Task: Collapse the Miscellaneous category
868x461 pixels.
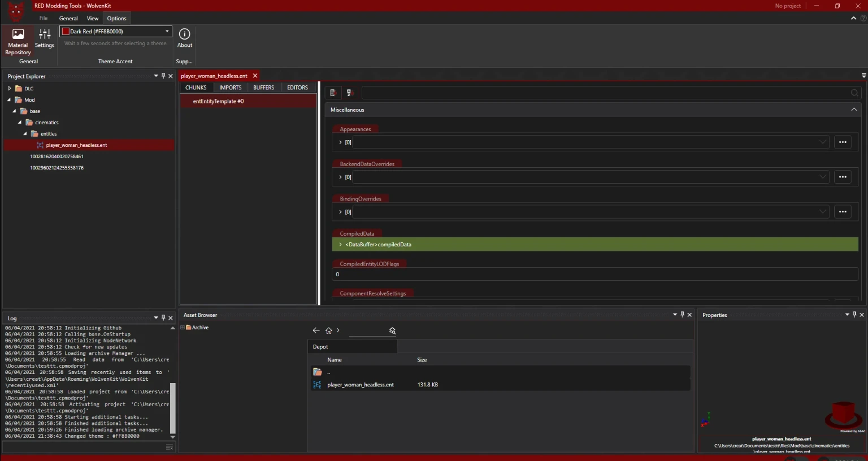Action: tap(854, 110)
